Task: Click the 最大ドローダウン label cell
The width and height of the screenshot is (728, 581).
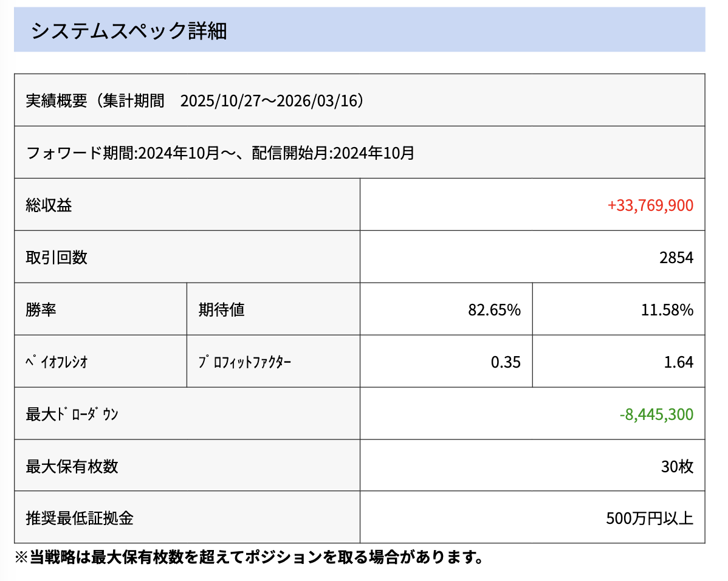Action: [72, 414]
